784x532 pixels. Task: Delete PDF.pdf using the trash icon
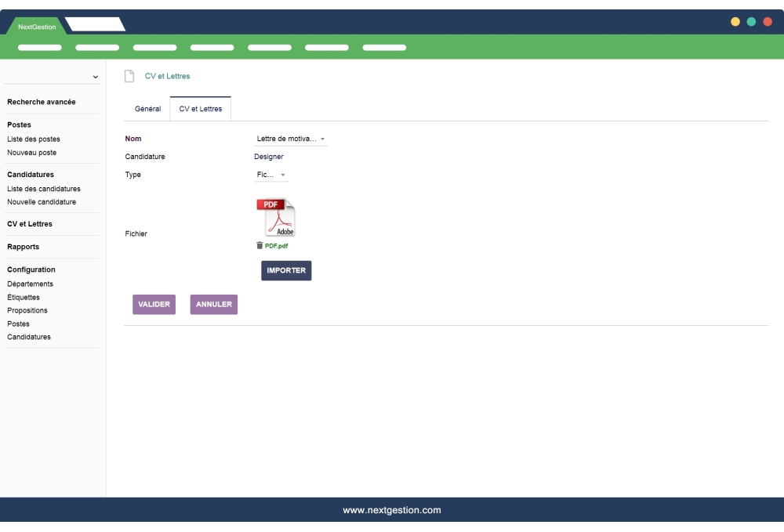260,245
